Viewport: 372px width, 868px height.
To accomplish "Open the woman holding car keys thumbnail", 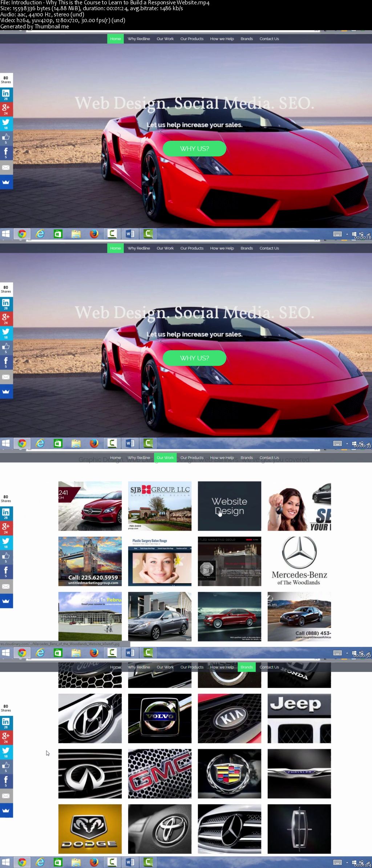I will coord(299,506).
